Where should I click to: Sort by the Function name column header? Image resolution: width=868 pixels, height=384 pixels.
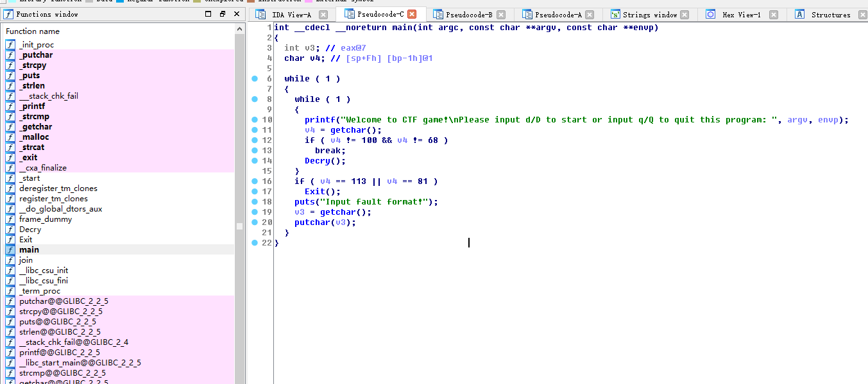pyautogui.click(x=33, y=31)
